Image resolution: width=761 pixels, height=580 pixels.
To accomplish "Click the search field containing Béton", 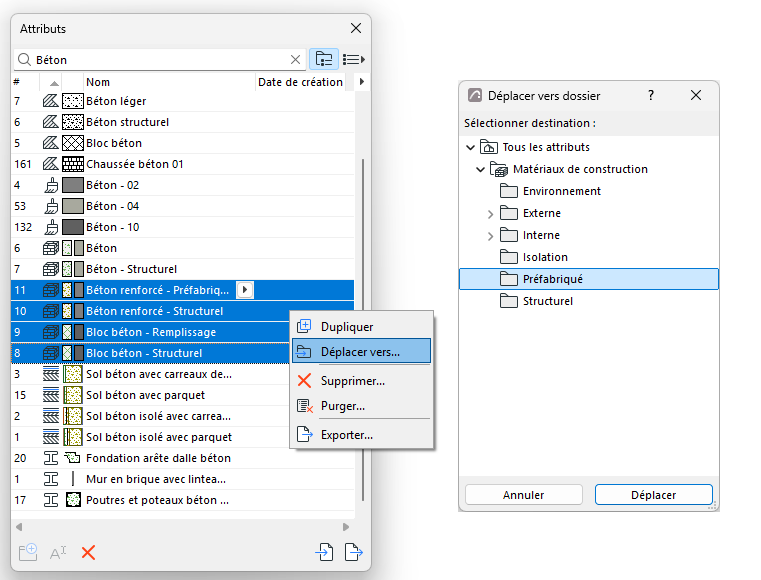I will point(160,60).
